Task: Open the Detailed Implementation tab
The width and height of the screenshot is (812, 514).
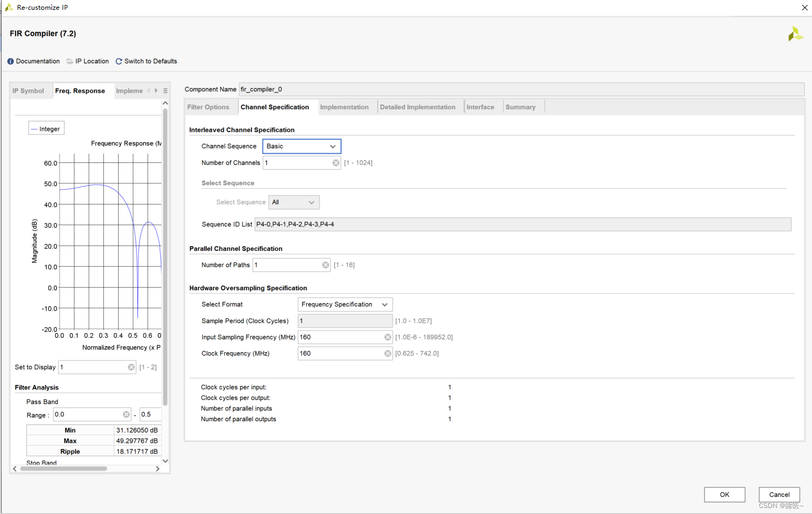Action: click(x=418, y=107)
